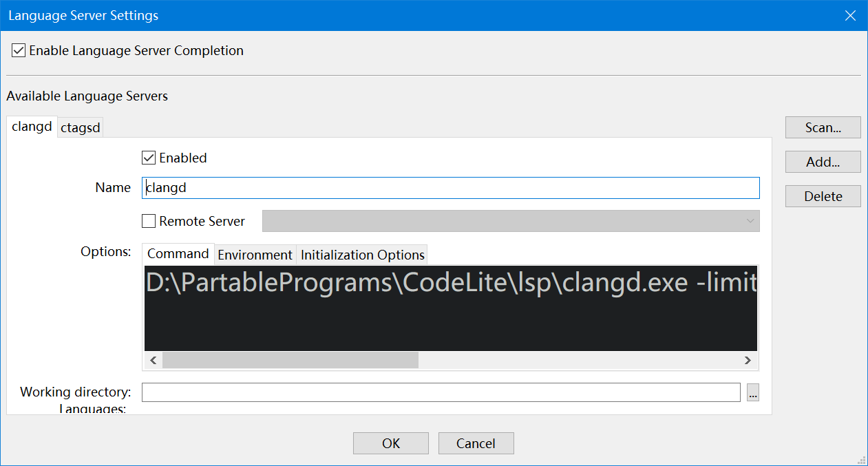Click inside the Name text field
Viewport: 868px width, 466px height.
[450, 188]
